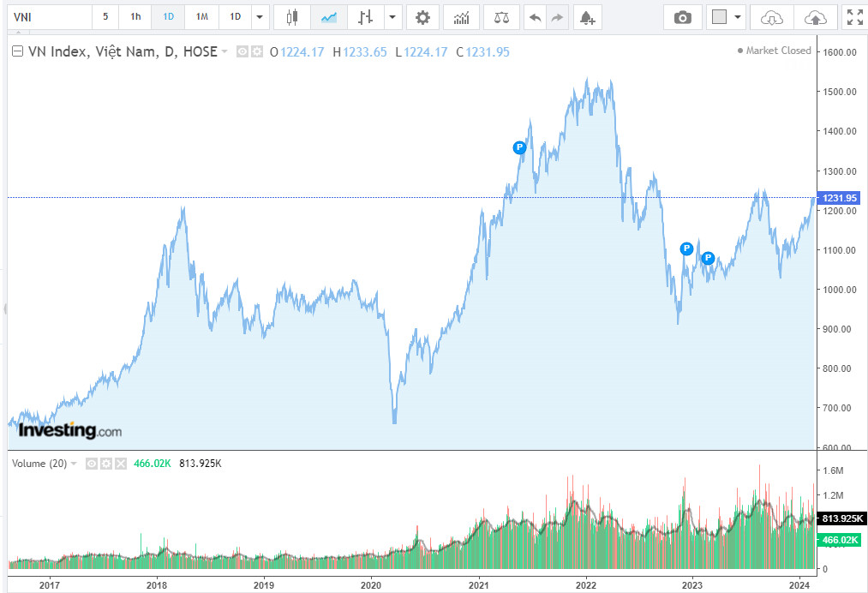
Task: Hide Volume indicator using eye icon
Action: 93,464
